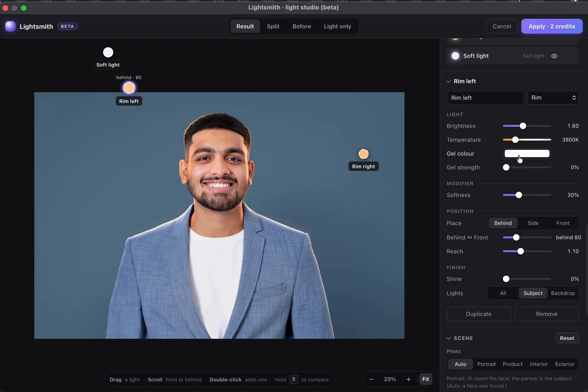Click the Soft light circle in list

pos(455,56)
